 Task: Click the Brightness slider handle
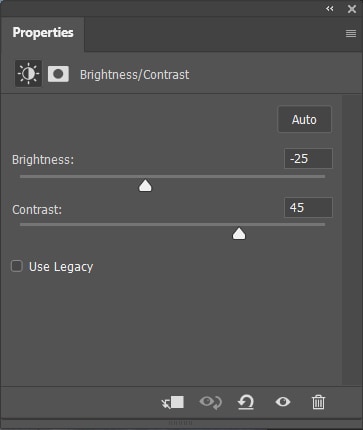(x=145, y=186)
